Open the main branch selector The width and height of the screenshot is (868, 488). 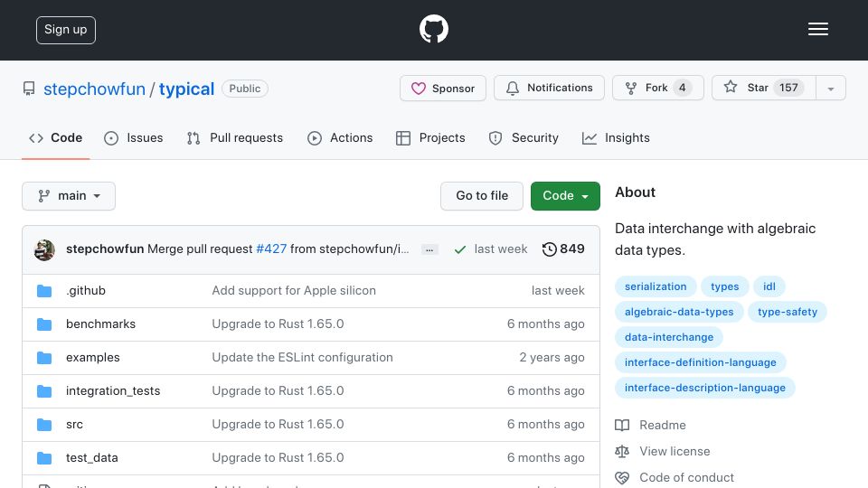[69, 196]
